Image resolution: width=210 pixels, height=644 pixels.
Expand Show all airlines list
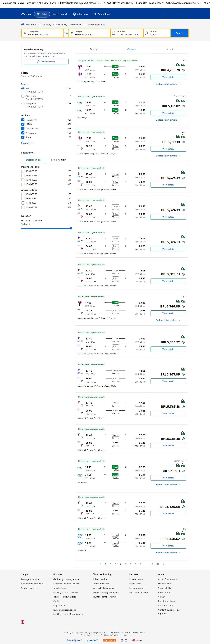tap(27, 143)
